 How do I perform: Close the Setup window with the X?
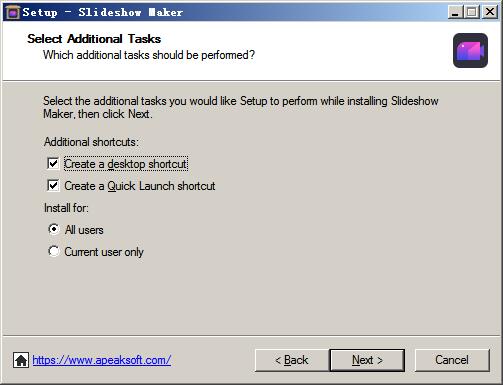(x=490, y=12)
